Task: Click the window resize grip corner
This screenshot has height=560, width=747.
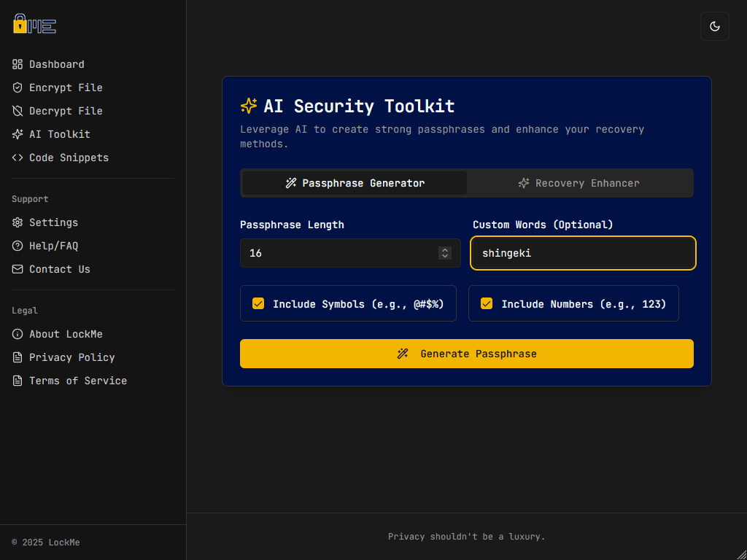Action: [741, 554]
